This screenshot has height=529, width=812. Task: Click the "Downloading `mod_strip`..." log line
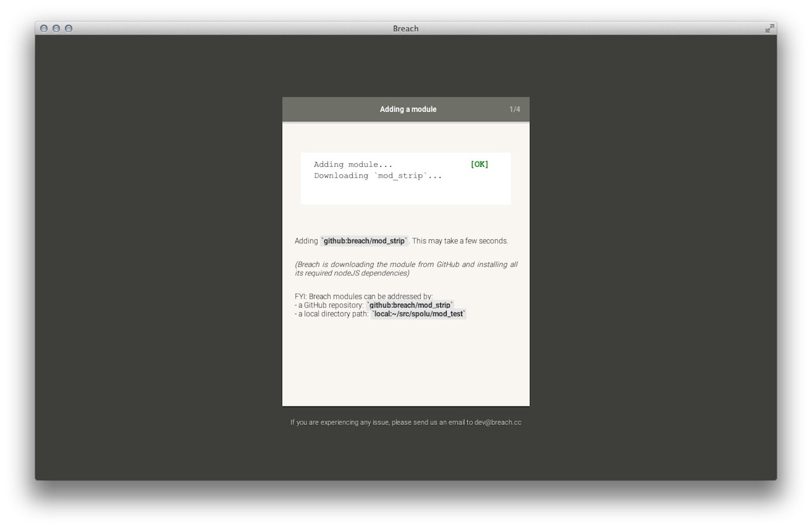coord(378,176)
